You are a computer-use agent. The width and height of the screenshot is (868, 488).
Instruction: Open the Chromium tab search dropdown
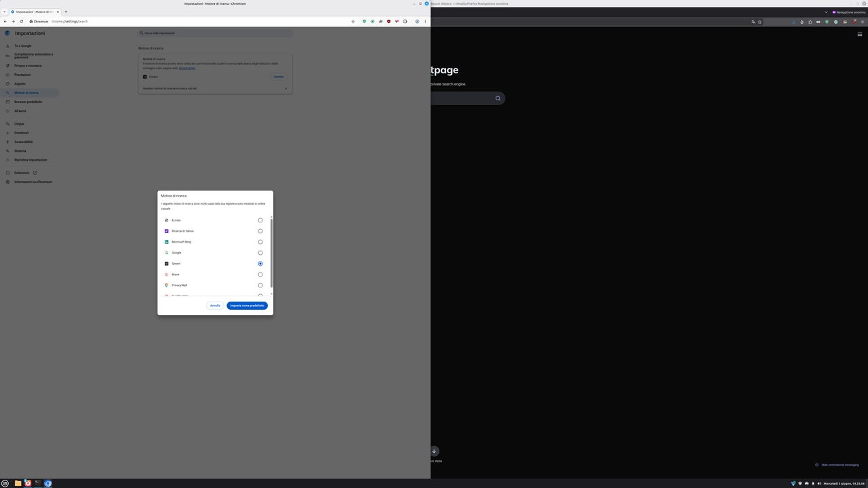click(x=4, y=12)
